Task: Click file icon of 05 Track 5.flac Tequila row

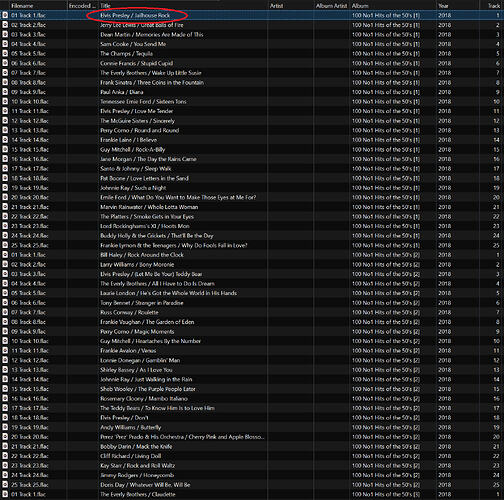Action: tap(5, 54)
